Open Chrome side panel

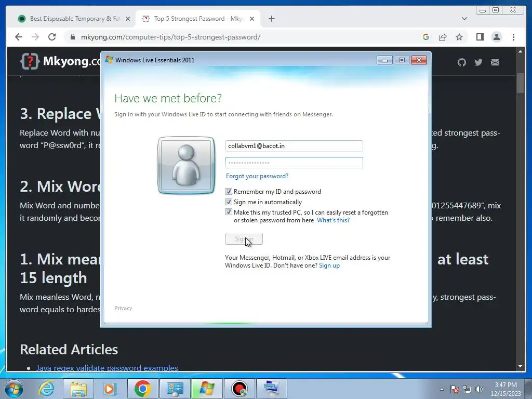tap(480, 37)
